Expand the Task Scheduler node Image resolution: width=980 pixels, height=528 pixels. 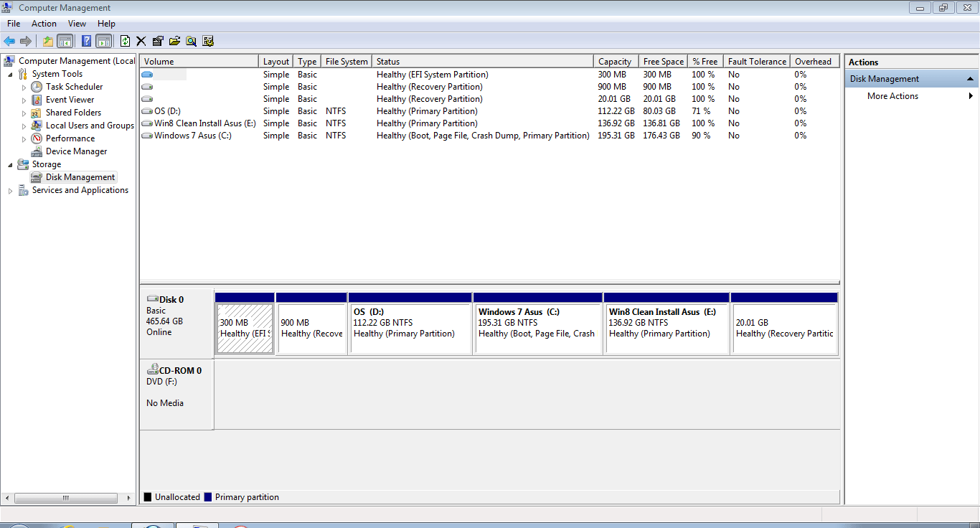24,87
